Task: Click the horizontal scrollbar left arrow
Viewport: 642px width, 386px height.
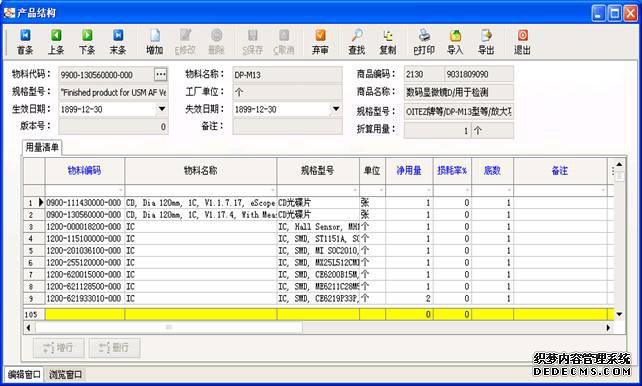Action: 28,327
